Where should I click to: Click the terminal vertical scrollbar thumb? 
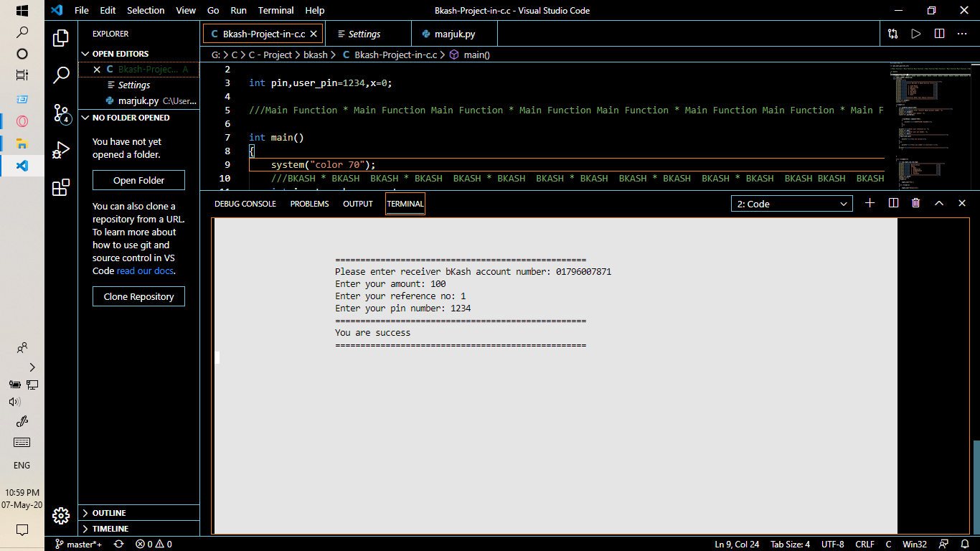[x=976, y=486]
